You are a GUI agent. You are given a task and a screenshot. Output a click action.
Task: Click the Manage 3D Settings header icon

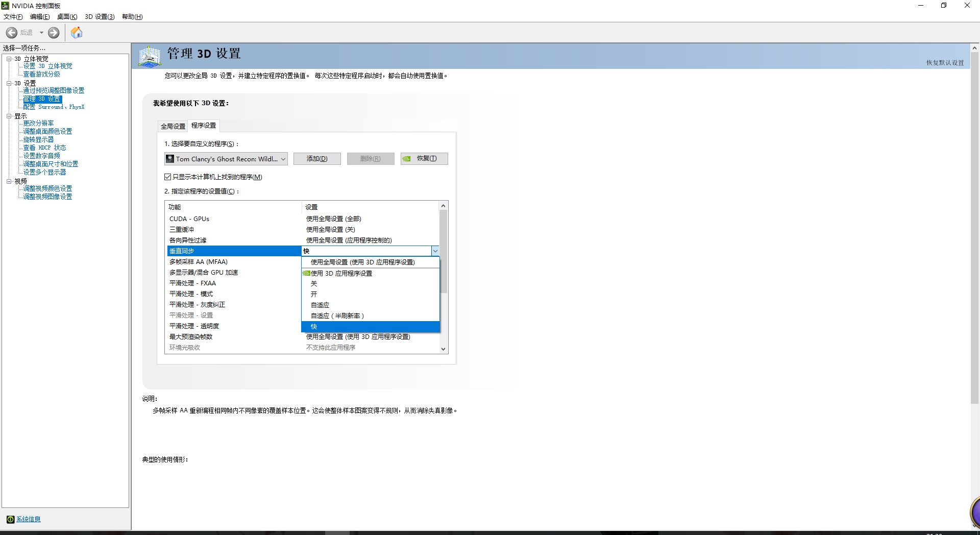150,56
